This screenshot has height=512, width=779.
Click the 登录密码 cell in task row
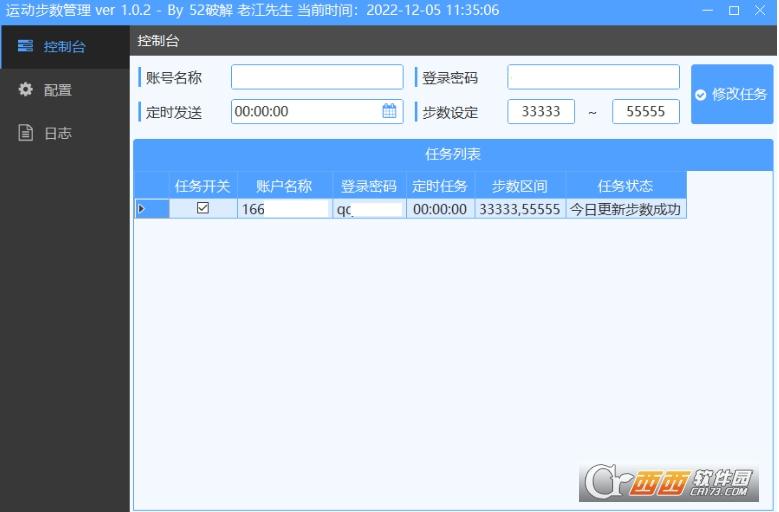[369, 209]
